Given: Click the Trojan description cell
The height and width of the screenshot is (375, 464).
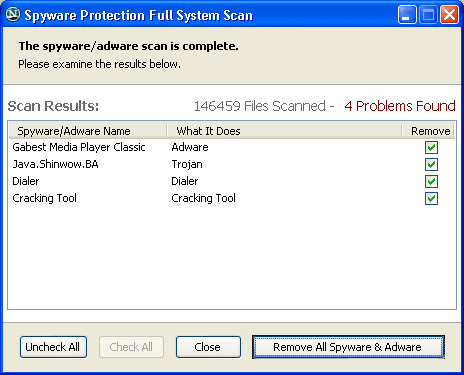Looking at the screenshot, I should coord(187,164).
